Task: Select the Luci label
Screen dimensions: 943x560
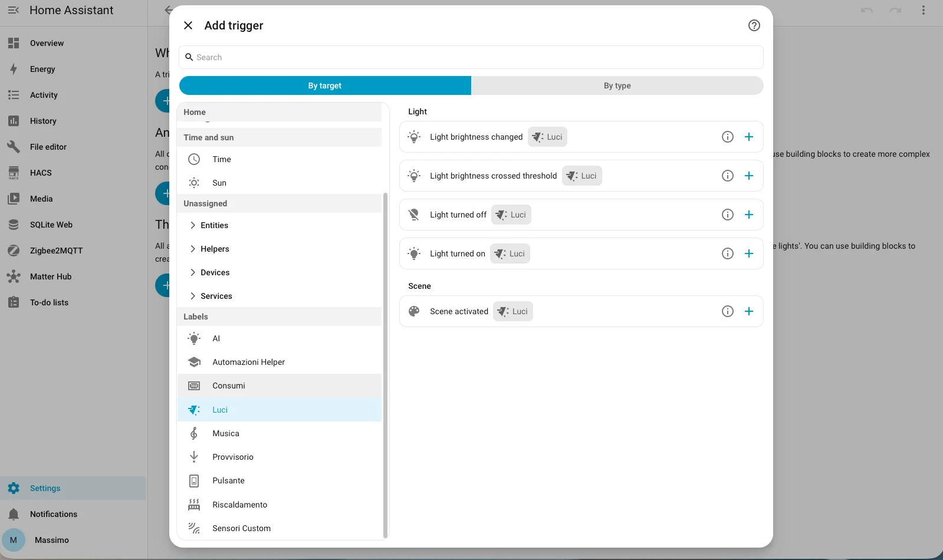Action: [x=280, y=410]
